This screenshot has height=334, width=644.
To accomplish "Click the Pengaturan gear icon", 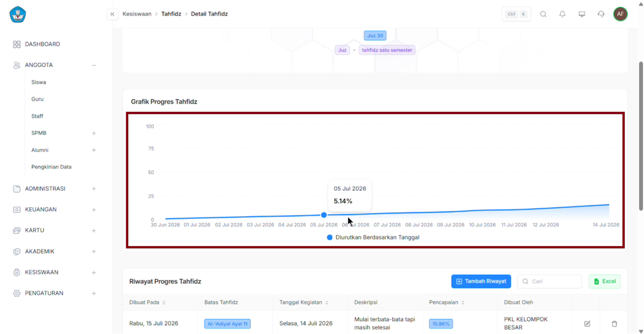I will pyautogui.click(x=17, y=293).
